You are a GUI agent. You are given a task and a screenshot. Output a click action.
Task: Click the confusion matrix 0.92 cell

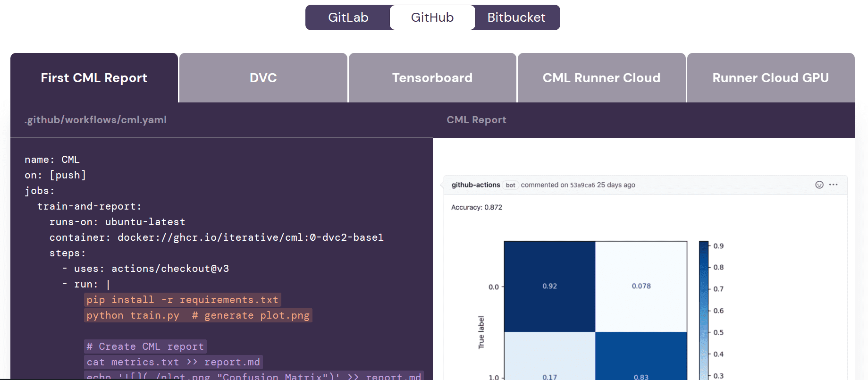pyautogui.click(x=549, y=286)
